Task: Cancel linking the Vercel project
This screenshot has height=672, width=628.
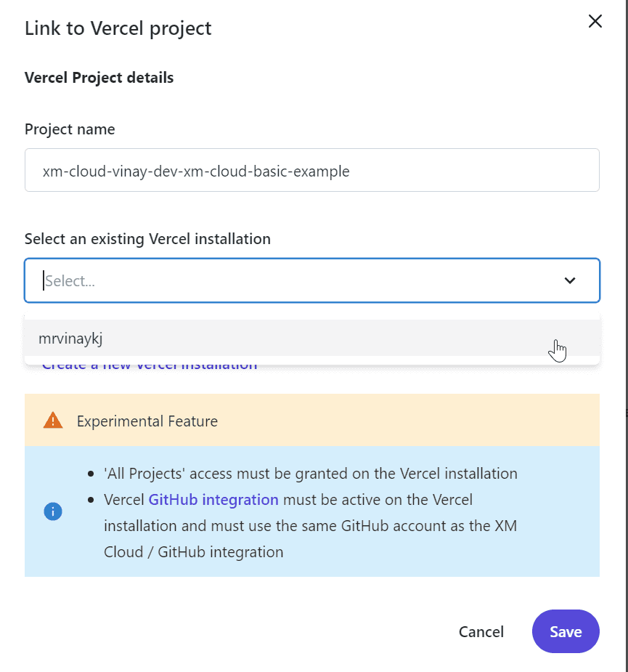Action: click(x=481, y=632)
